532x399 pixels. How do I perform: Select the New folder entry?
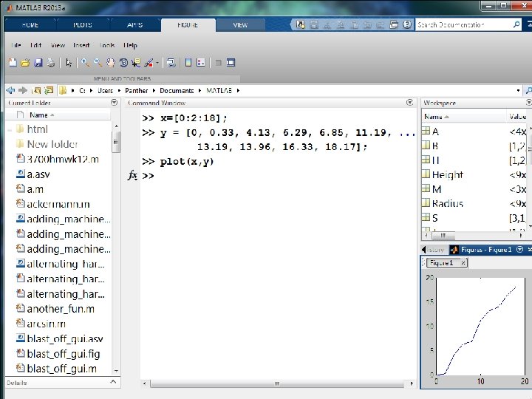click(52, 144)
